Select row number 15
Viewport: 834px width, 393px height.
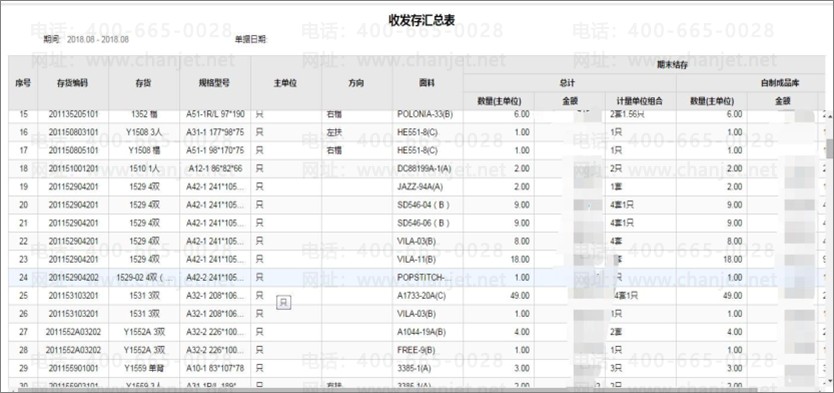tap(23, 114)
